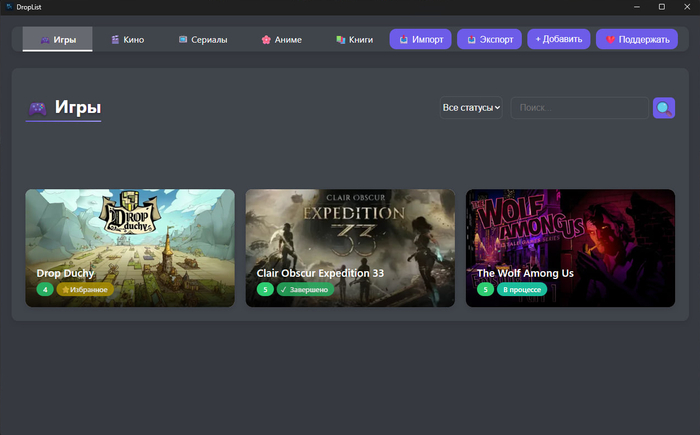700x435 pixels.
Task: Maximize the DropList window
Action: [662, 7]
